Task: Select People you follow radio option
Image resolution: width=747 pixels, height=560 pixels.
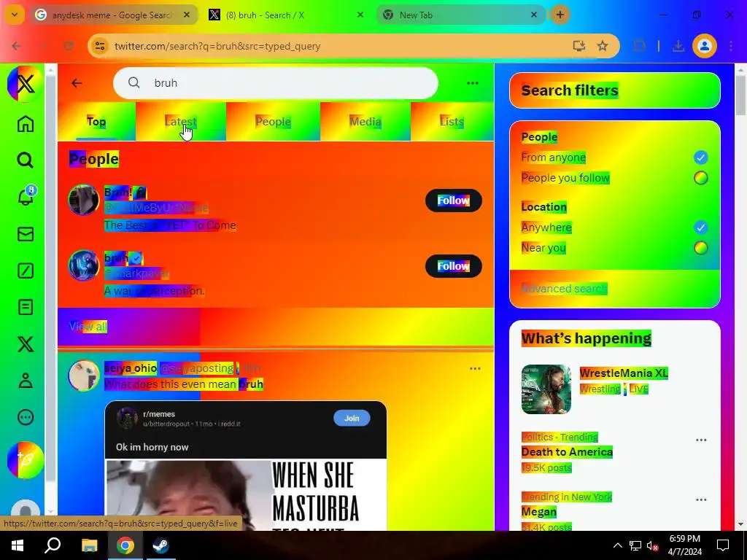Action: (x=700, y=178)
